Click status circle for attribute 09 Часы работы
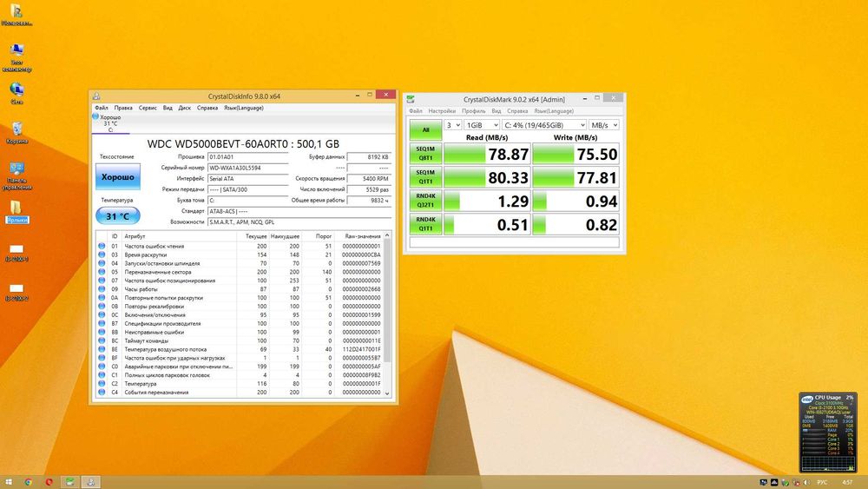 click(x=102, y=289)
